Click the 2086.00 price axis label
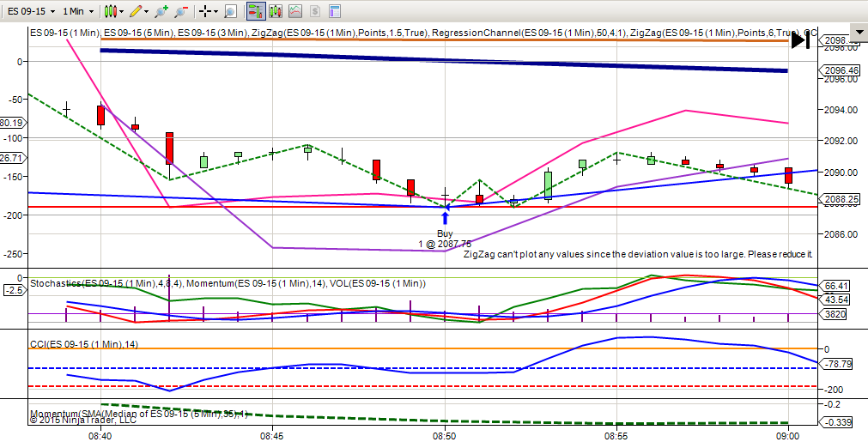Viewport: 868px width, 448px height. pyautogui.click(x=841, y=234)
